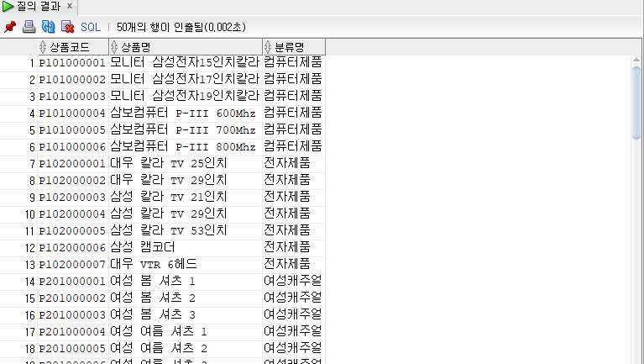Click 50개의 행이 인출됨 status text
The width and height of the screenshot is (644, 364).
[181, 27]
